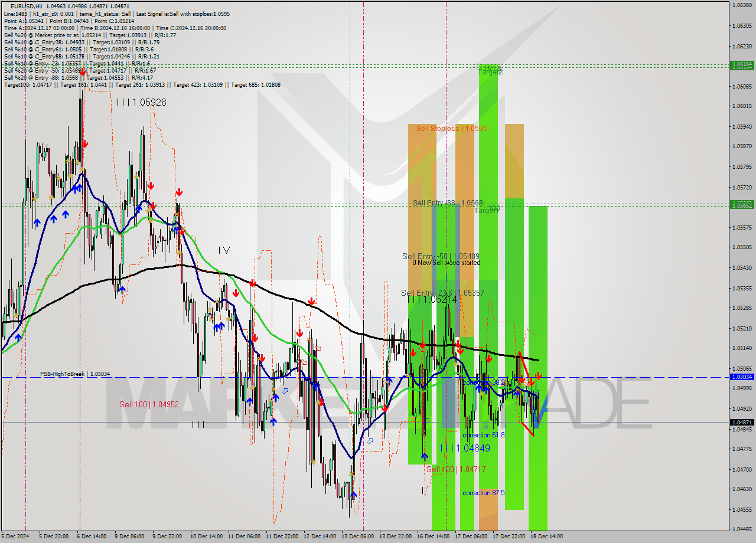Click 1.05140 on the price axis
Image resolution: width=756 pixels, height=543 pixels.
[742, 348]
